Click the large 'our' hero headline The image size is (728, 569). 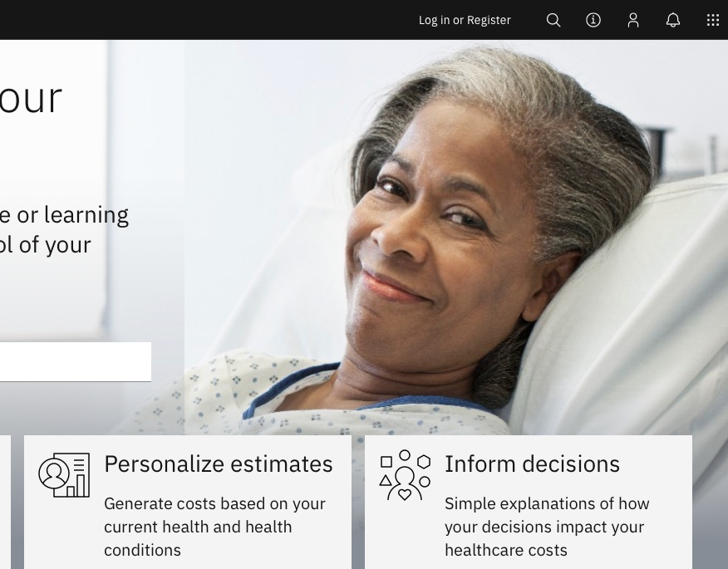coord(31,98)
